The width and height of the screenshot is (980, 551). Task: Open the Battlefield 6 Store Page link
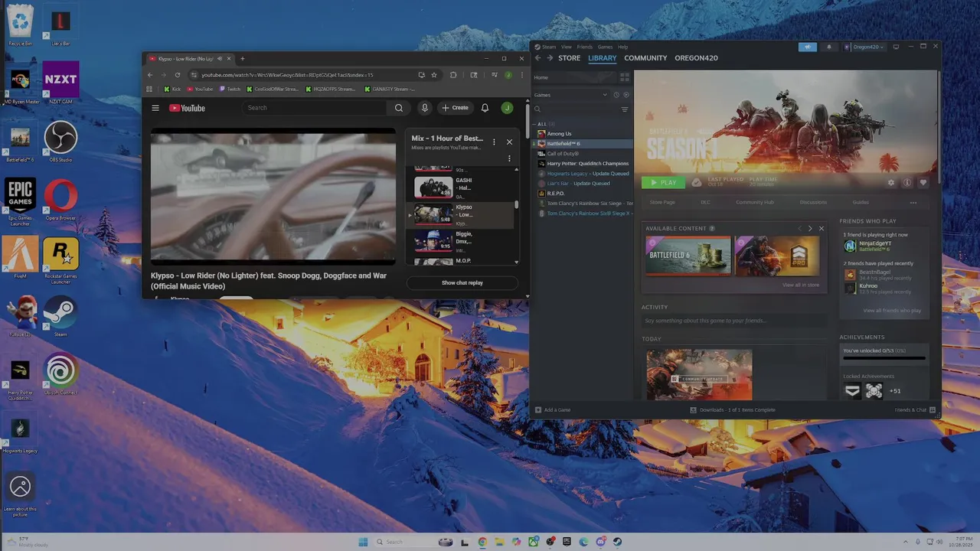point(662,203)
